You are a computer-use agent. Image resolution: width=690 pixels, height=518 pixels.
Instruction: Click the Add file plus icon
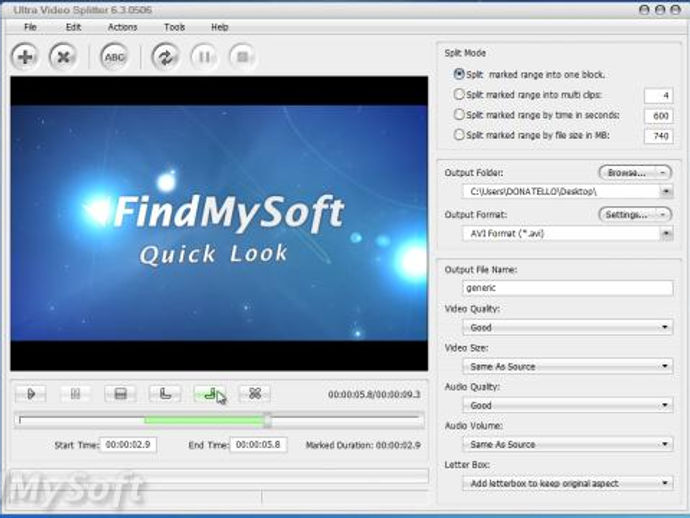pyautogui.click(x=25, y=57)
